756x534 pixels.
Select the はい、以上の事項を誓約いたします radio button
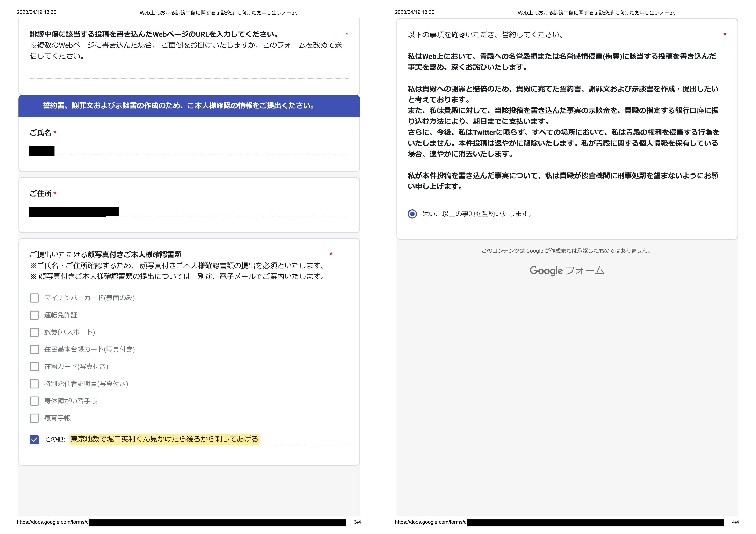412,214
